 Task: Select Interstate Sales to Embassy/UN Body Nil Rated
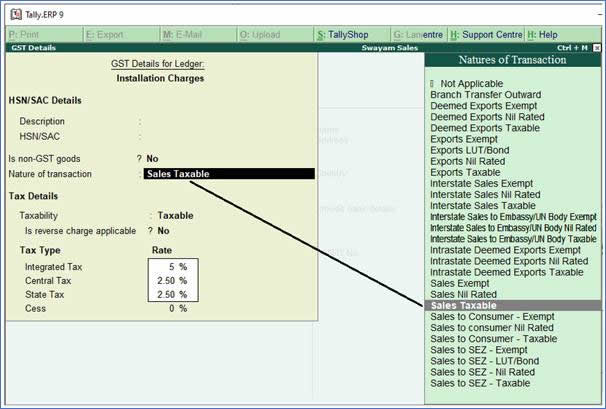click(513, 228)
